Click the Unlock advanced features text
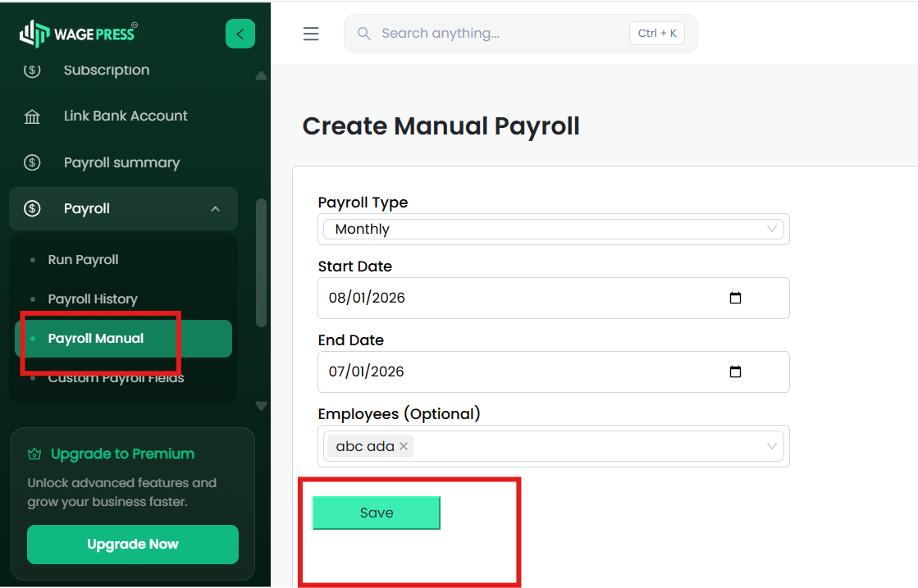The width and height of the screenshot is (918, 588). coord(121,492)
